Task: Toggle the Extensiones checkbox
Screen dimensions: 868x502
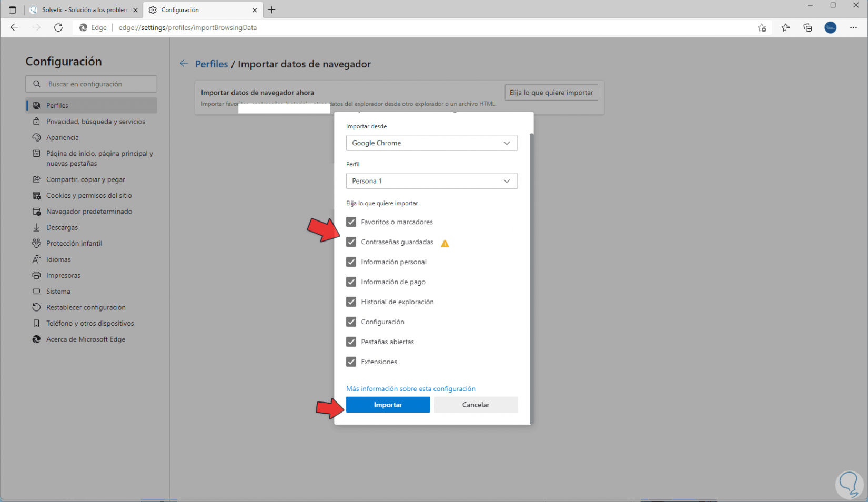Action: (351, 362)
